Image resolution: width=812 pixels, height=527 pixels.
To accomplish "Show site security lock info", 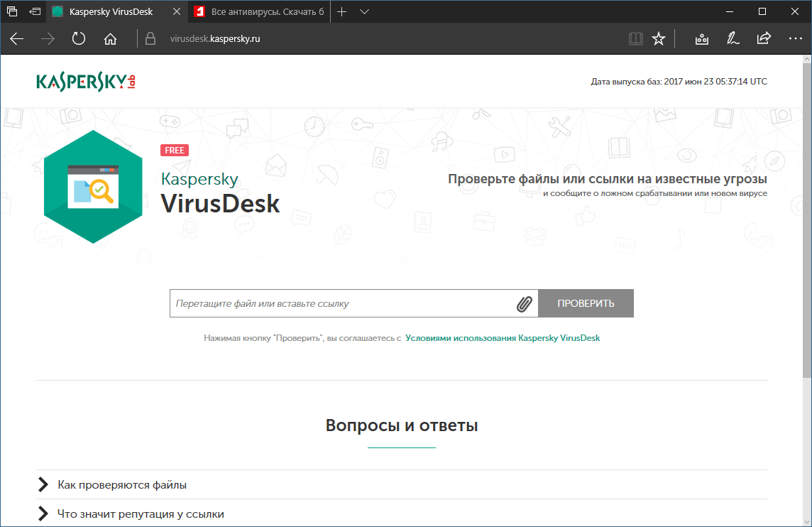I will (x=150, y=39).
